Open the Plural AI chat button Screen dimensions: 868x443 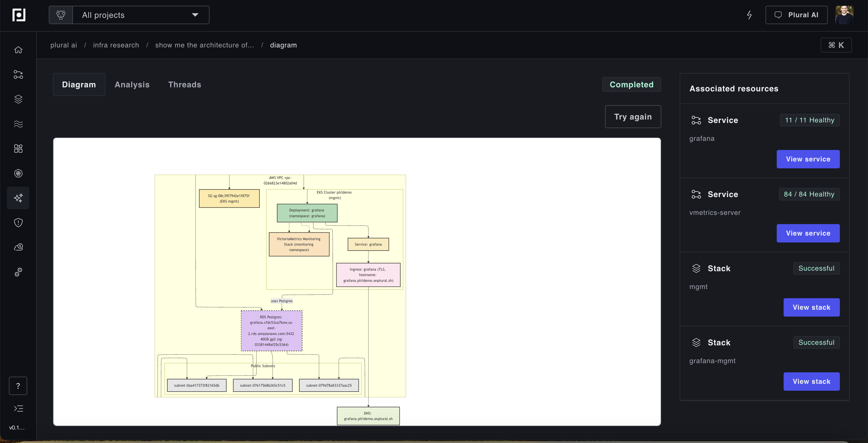(x=796, y=15)
